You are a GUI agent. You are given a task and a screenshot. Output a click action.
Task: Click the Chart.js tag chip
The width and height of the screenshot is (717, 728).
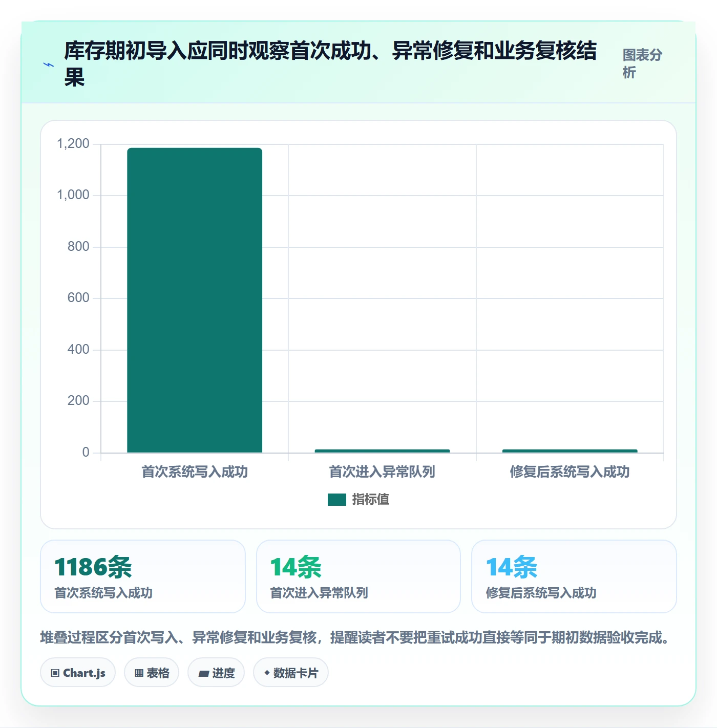pyautogui.click(x=78, y=673)
